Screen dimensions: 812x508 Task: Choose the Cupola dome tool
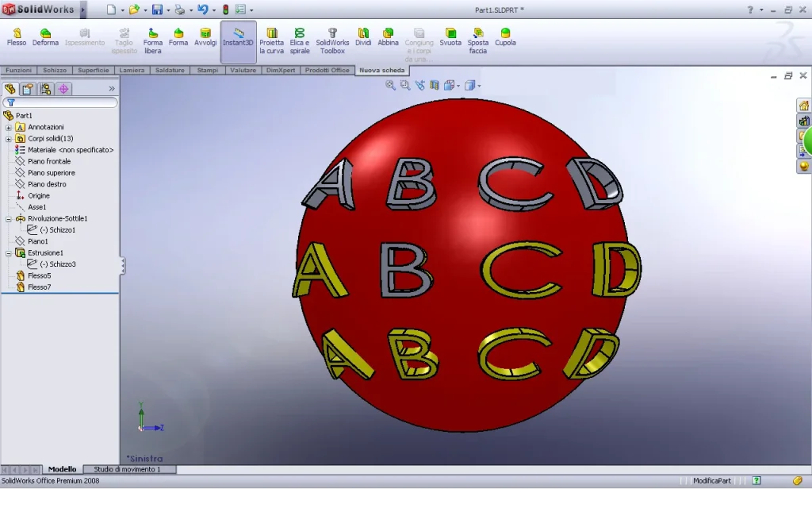coord(505,37)
